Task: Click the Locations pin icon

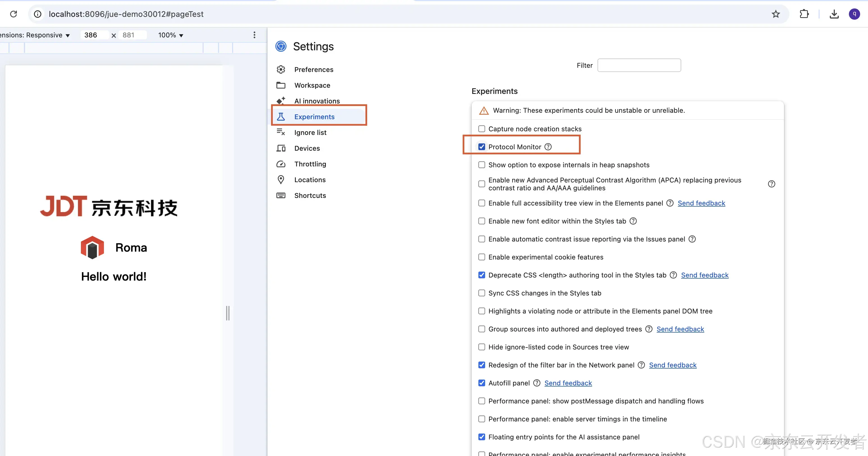Action: [281, 179]
